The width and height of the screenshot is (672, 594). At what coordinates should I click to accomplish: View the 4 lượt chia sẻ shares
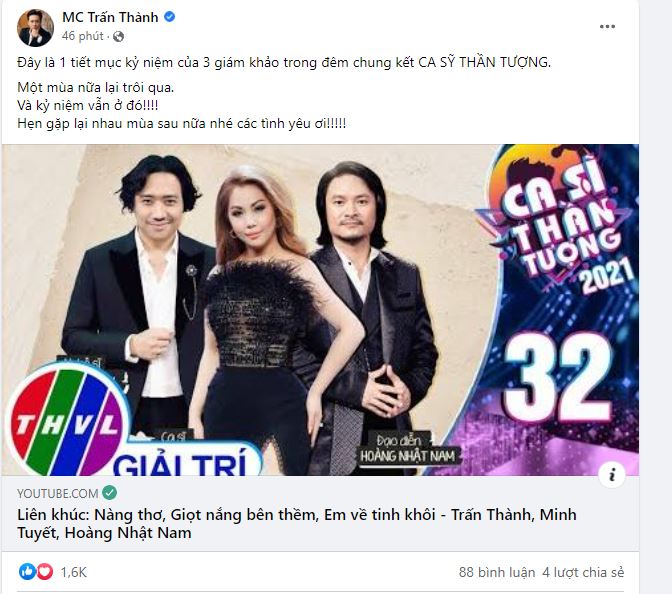click(x=583, y=572)
